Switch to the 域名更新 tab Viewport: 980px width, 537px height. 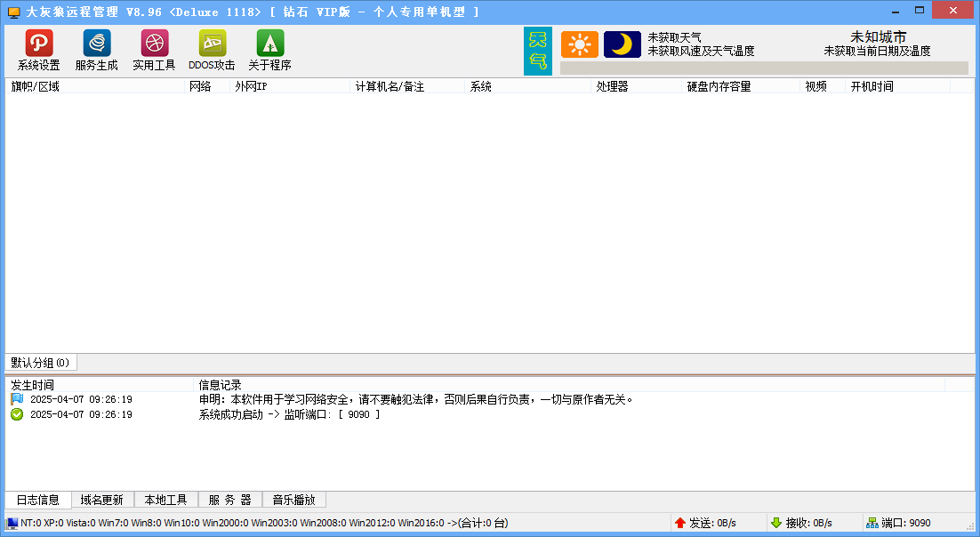click(x=101, y=500)
